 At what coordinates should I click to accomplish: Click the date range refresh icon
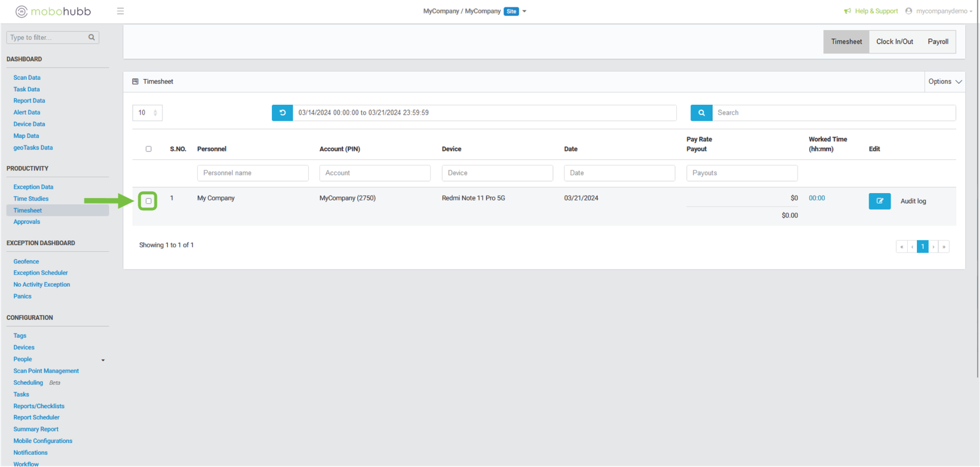[282, 113]
